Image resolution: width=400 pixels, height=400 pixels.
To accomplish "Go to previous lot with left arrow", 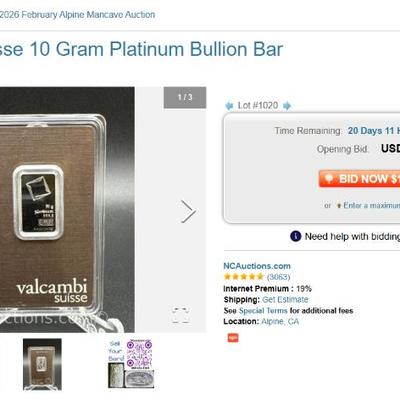I will click(229, 106).
